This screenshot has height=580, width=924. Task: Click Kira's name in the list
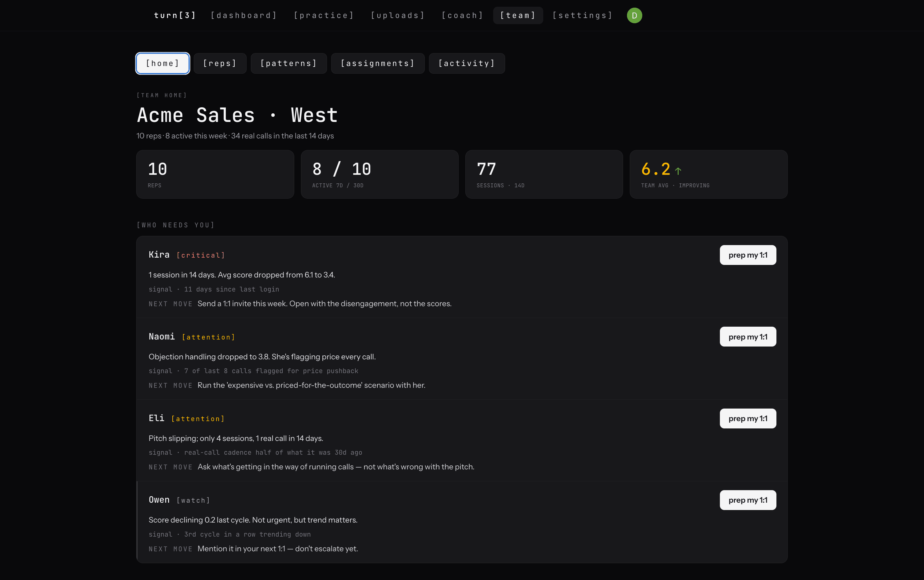[x=159, y=255]
